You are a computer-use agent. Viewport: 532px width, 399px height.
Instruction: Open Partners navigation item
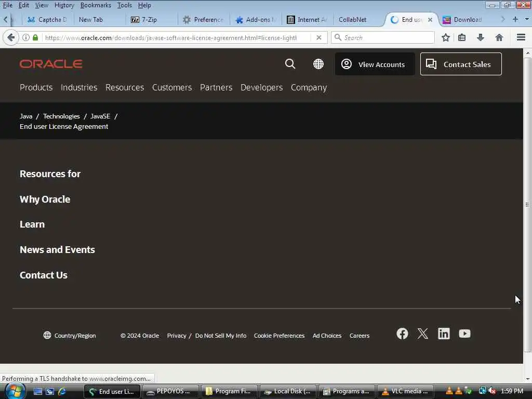coord(216,87)
